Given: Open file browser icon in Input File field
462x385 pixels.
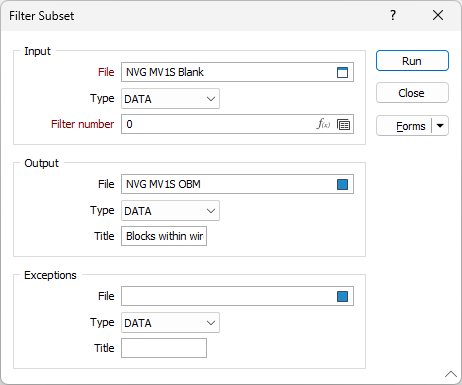Looking at the screenshot, I should (342, 72).
